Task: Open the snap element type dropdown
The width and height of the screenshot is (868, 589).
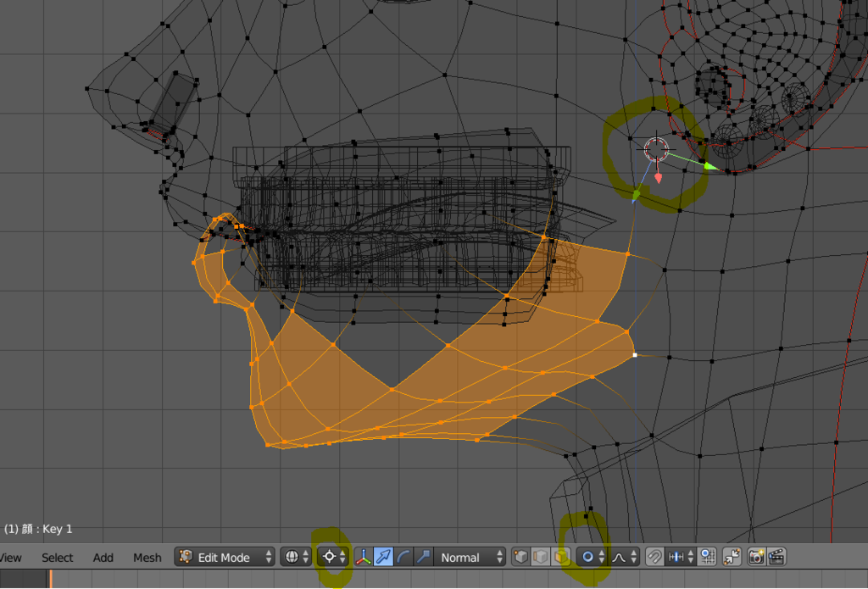Action: 681,557
